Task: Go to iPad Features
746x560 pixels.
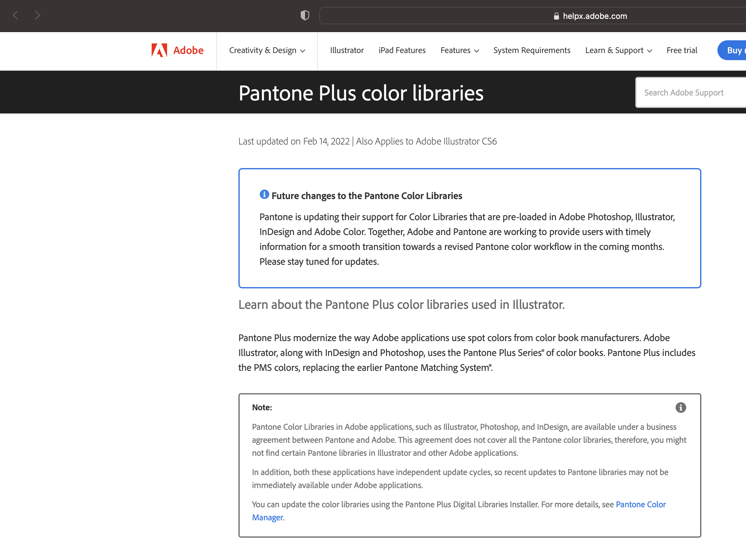Action: [402, 50]
